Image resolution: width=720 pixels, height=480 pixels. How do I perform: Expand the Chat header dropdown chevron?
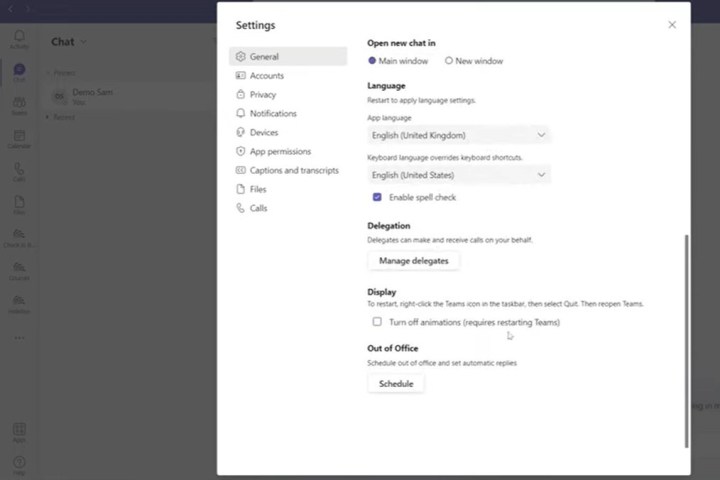tap(83, 42)
